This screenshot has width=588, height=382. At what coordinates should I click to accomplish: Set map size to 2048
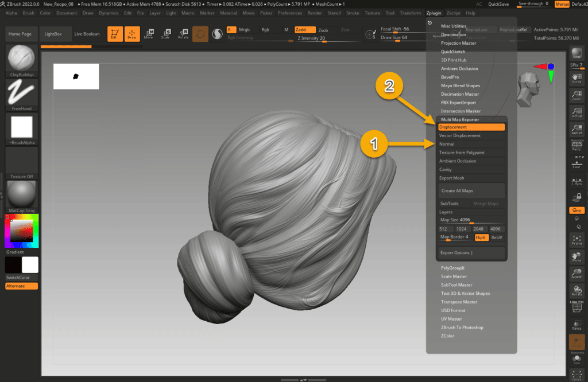point(478,229)
